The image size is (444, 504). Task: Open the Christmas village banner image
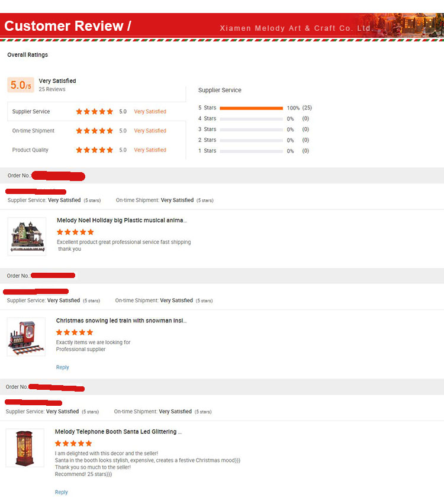[399, 25]
